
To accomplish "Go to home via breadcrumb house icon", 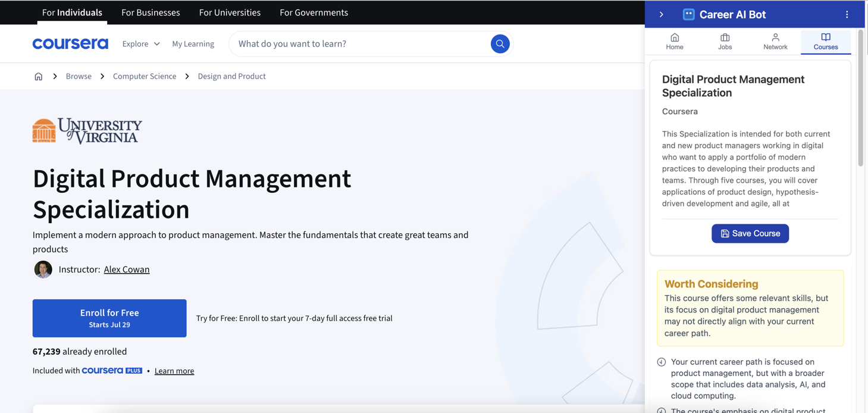I will coord(39,76).
